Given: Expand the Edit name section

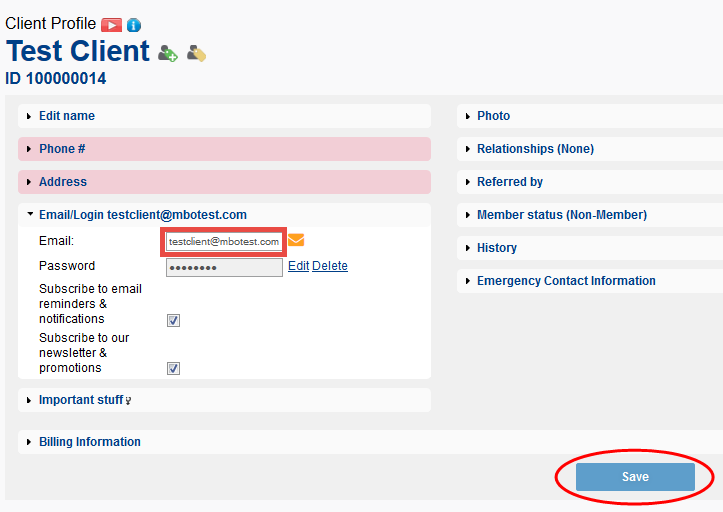Looking at the screenshot, I should click(66, 116).
